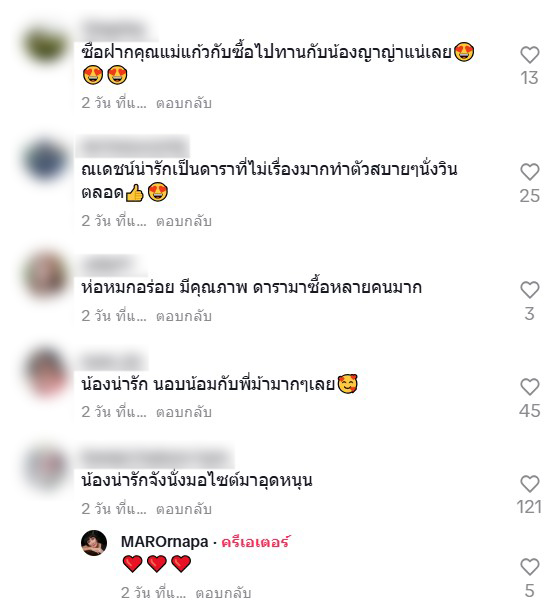The width and height of the screenshot is (552, 609).
Task: Open avatar of the ห่อหมกอร่อย commenter
Action: tap(46, 277)
